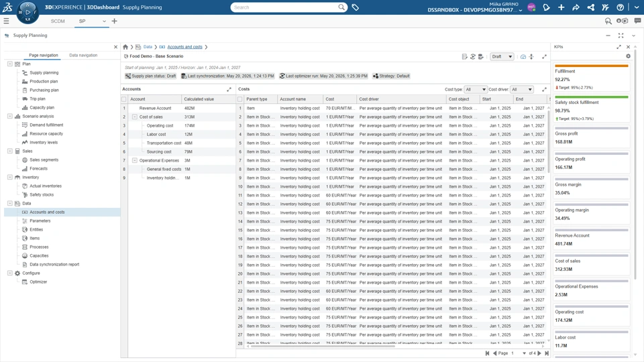This screenshot has width=644, height=362.
Task: Open the Cost type dropdown
Action: pyautogui.click(x=475, y=89)
